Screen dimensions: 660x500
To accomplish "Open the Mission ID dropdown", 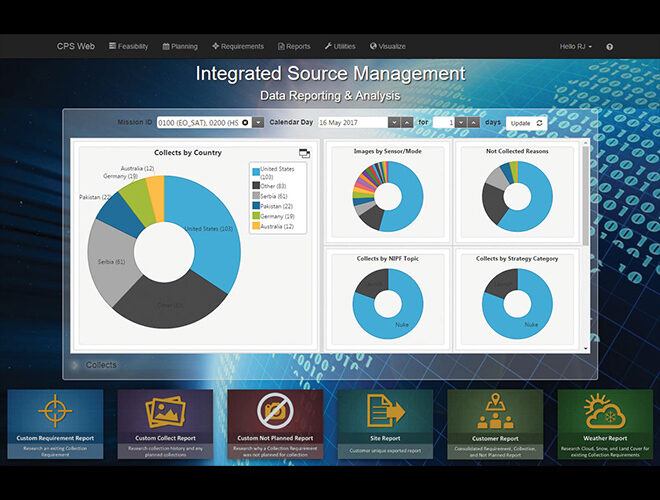I will 258,122.
